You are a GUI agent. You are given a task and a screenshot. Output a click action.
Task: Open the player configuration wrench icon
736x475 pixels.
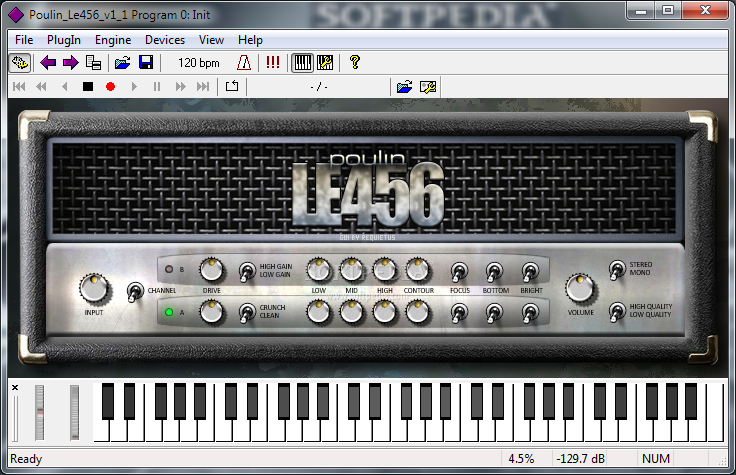pyautogui.click(x=428, y=87)
